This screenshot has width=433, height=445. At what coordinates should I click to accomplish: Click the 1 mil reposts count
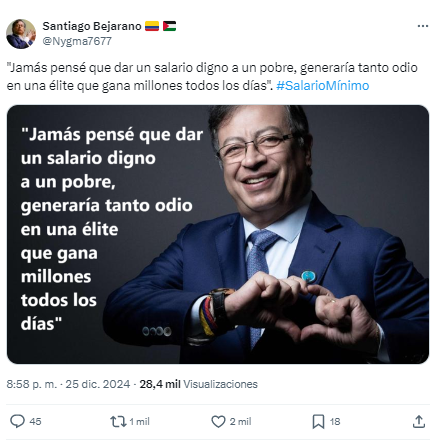(139, 421)
